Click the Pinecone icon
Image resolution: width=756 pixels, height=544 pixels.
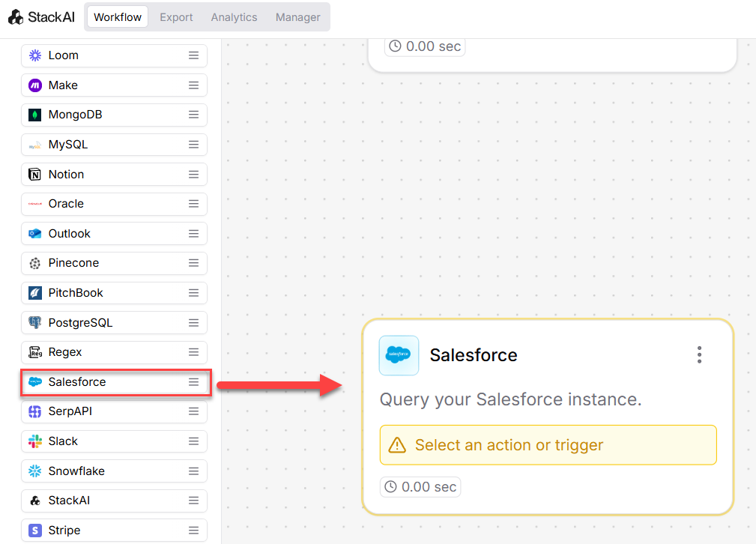34,263
